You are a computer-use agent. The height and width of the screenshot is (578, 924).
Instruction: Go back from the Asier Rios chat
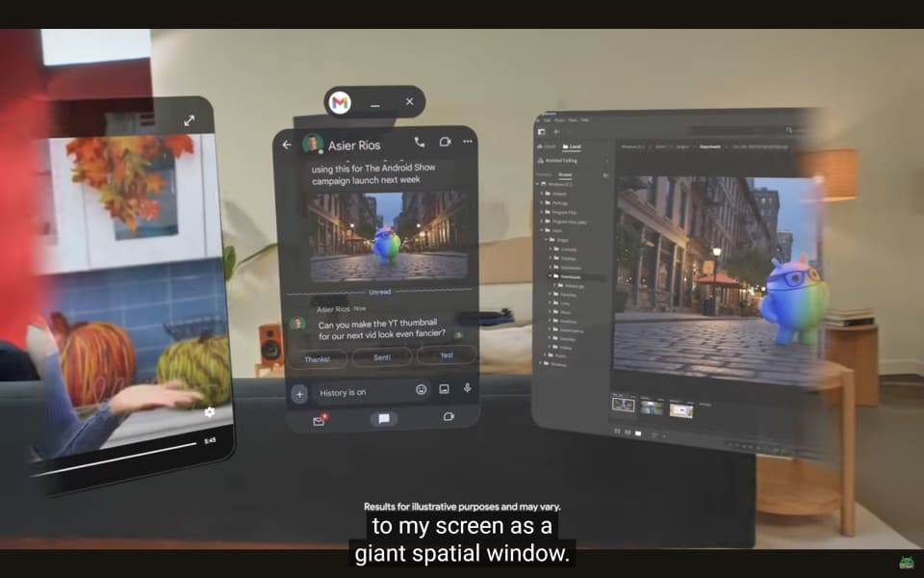287,144
